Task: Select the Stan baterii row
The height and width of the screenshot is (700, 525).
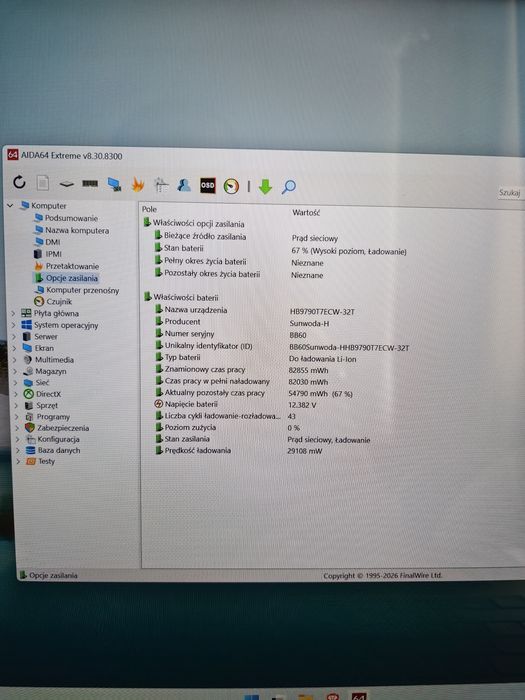Action: point(280,250)
